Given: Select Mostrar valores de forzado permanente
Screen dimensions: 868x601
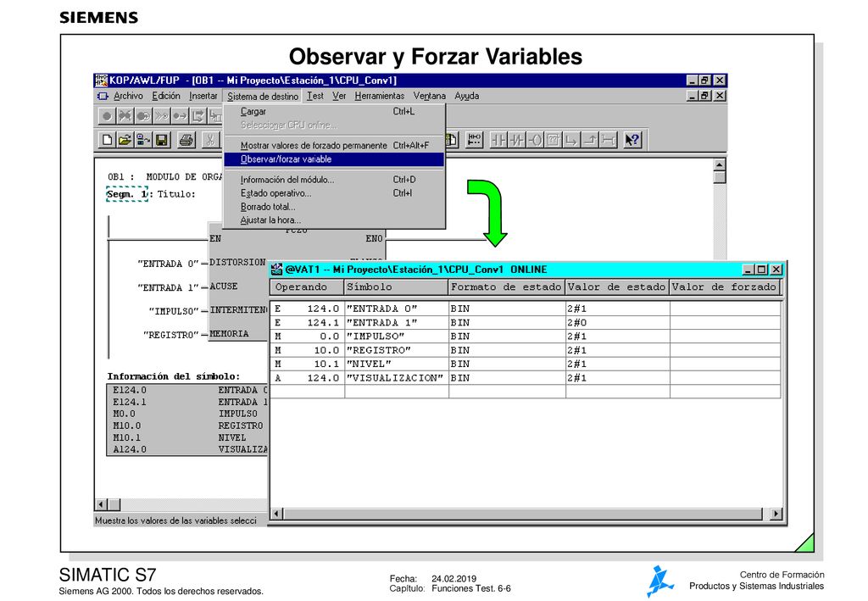Looking at the screenshot, I should tap(334, 146).
